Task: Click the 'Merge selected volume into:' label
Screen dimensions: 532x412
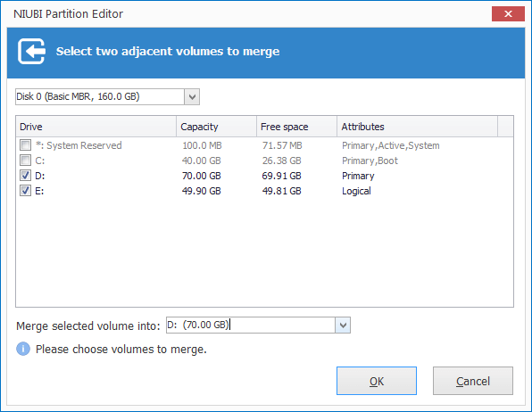Action: coord(88,325)
